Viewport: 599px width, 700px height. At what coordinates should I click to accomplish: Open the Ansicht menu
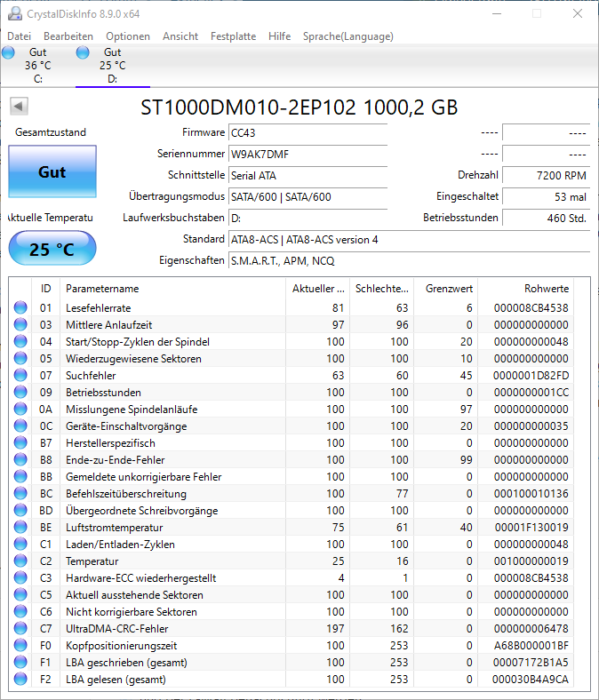[180, 36]
